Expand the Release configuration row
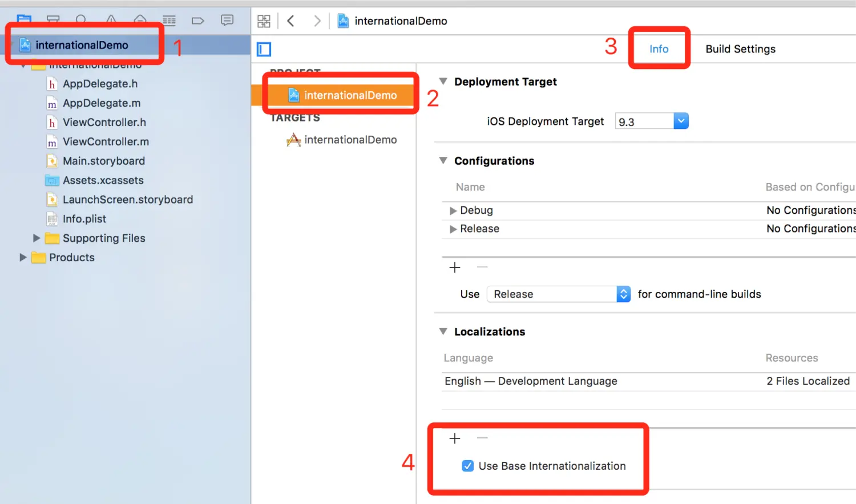The width and height of the screenshot is (856, 504). (x=453, y=229)
